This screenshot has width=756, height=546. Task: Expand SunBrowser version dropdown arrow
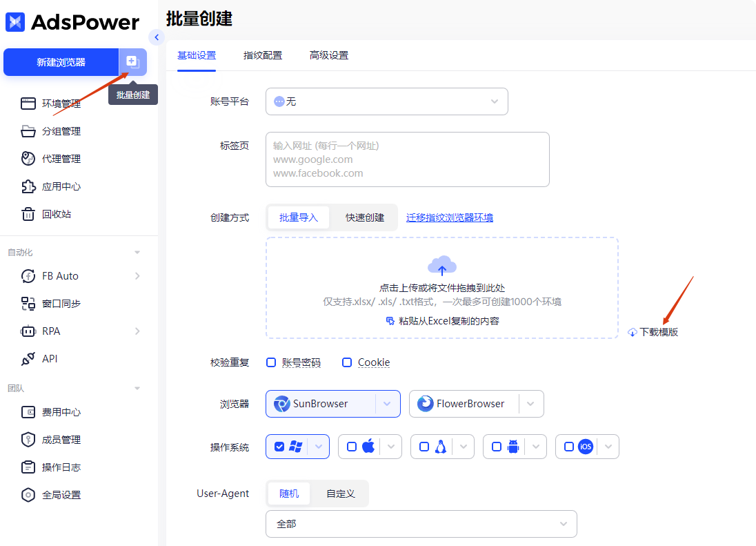tap(387, 404)
